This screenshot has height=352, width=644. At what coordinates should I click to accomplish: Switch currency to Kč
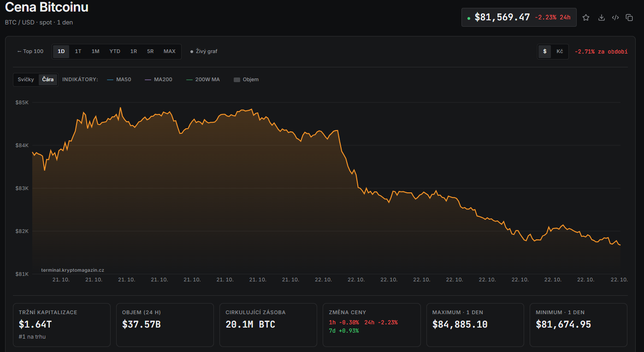click(560, 51)
